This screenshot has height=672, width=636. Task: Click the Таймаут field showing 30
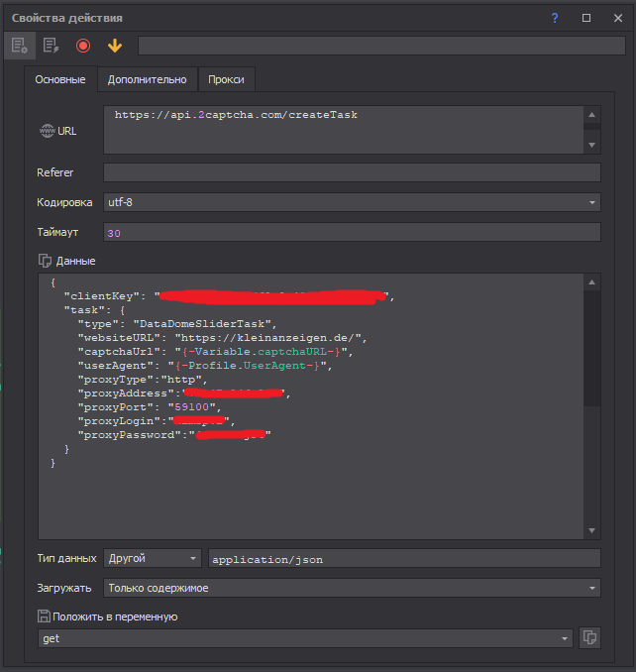[352, 232]
